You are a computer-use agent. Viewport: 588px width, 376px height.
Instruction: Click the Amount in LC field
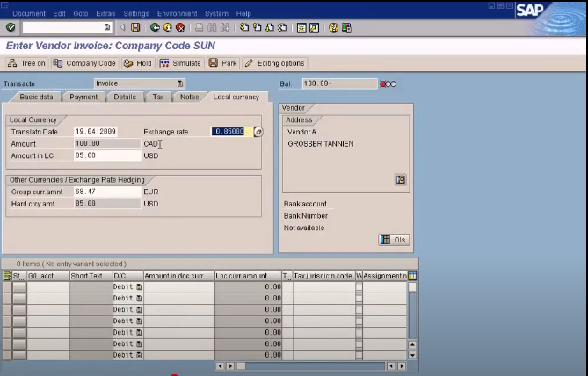(x=107, y=155)
